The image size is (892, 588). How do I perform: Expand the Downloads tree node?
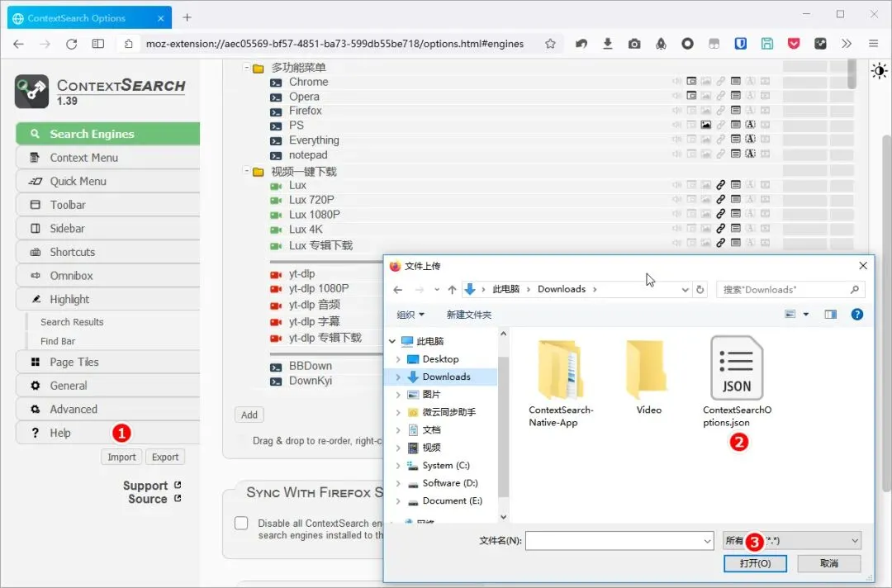[398, 377]
